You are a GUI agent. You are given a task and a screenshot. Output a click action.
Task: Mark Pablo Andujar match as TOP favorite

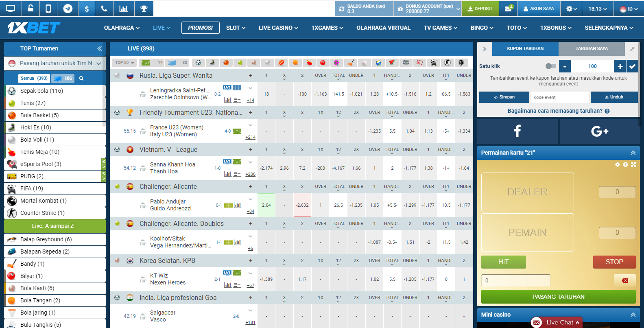click(x=143, y=205)
